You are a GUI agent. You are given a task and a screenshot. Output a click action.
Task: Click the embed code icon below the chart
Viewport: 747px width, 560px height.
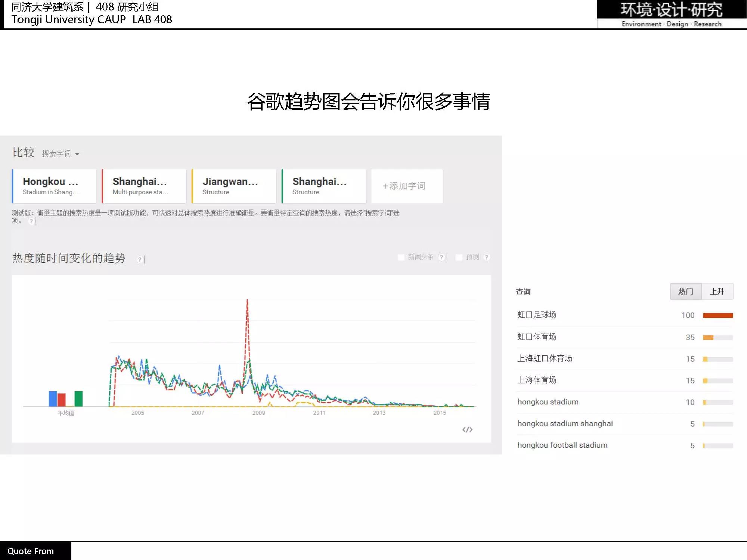[467, 430]
